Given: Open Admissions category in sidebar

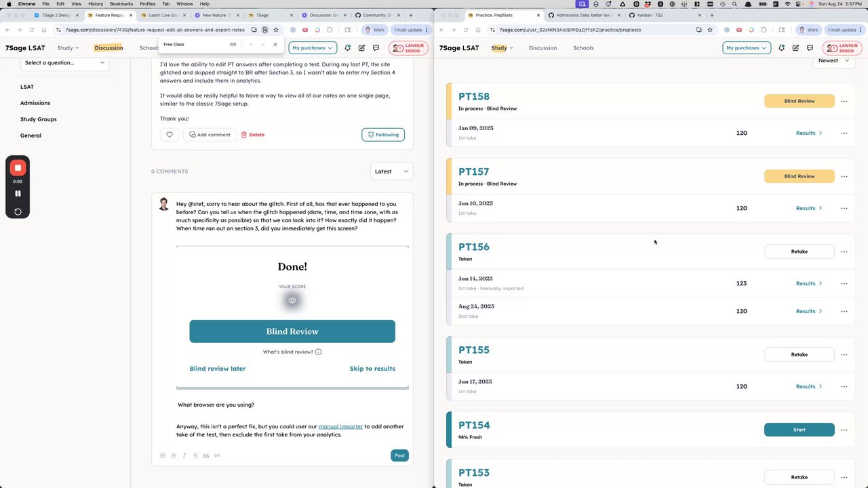Looking at the screenshot, I should click(x=35, y=103).
